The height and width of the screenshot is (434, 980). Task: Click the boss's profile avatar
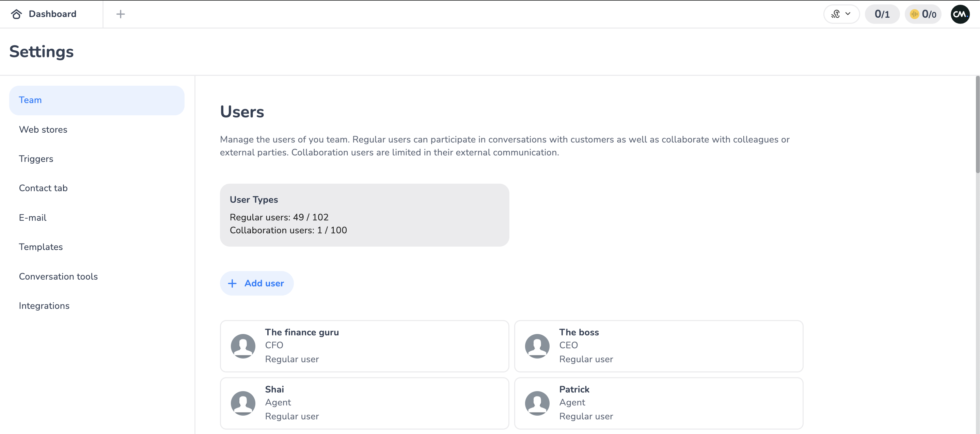tap(537, 346)
